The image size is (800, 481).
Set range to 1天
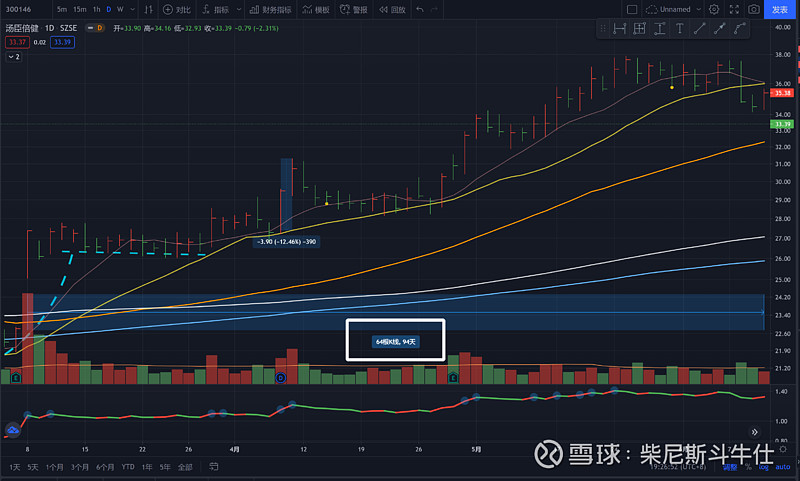point(15,467)
